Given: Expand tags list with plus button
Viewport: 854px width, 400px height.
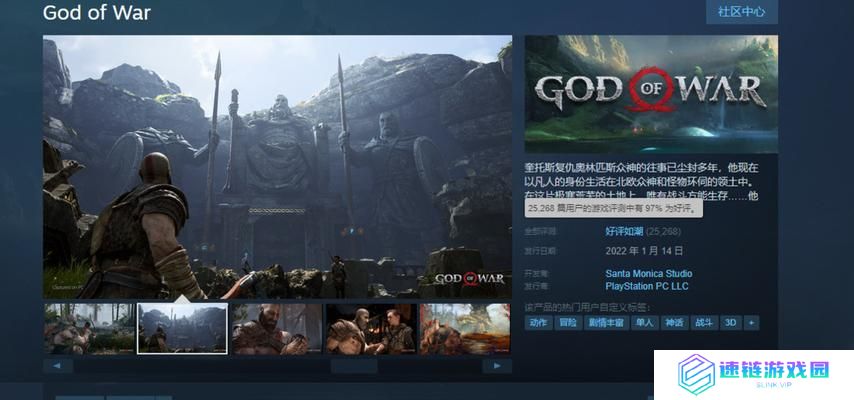Looking at the screenshot, I should coord(751,323).
